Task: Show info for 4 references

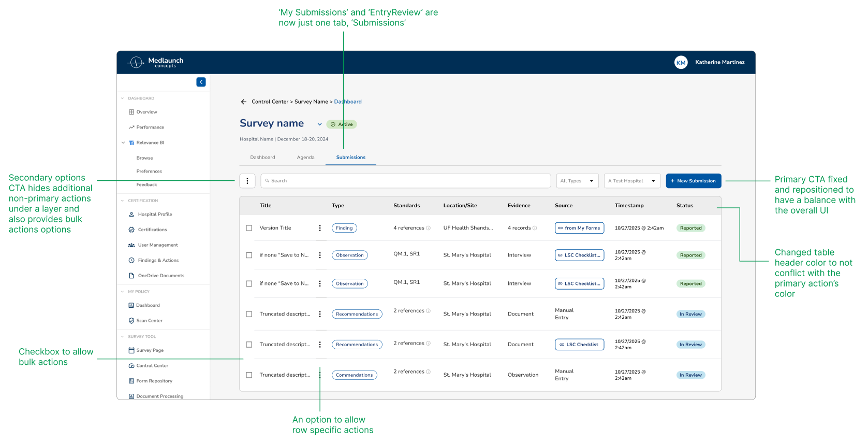Action: pyautogui.click(x=428, y=228)
